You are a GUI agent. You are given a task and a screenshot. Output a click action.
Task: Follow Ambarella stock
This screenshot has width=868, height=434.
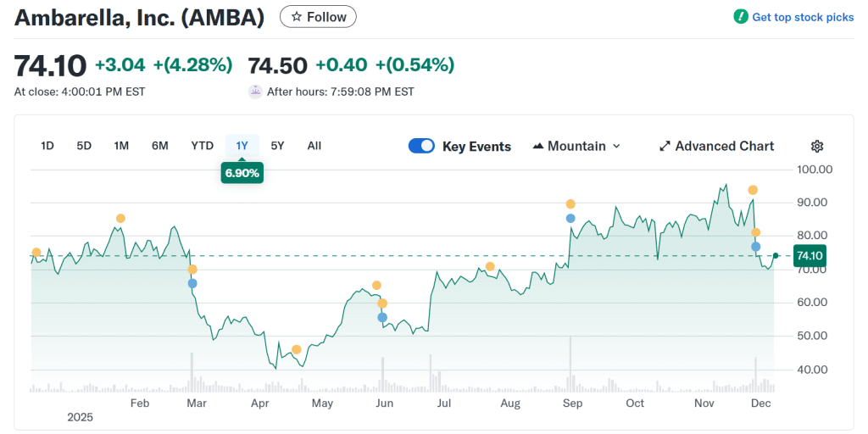318,17
